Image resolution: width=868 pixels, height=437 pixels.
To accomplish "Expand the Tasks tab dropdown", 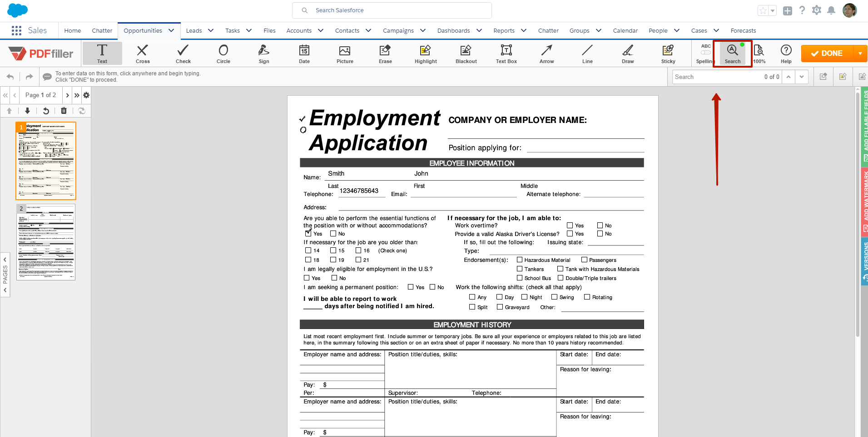I will (249, 30).
